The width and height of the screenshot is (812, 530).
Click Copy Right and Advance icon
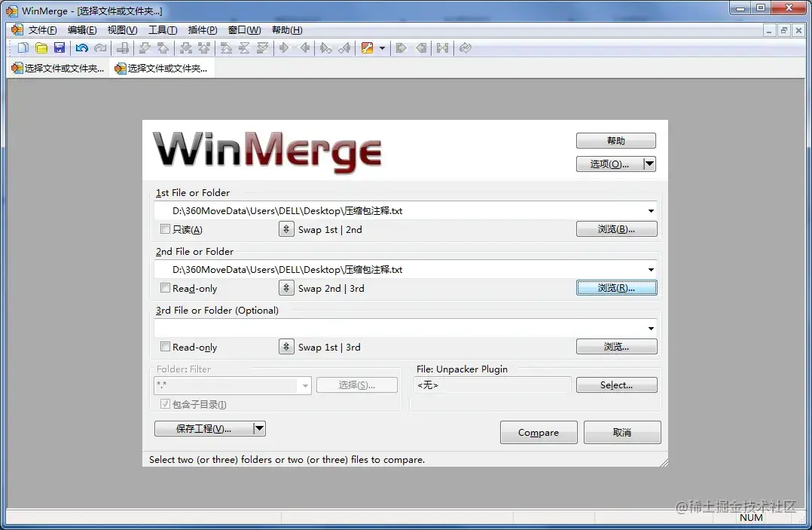(x=325, y=48)
